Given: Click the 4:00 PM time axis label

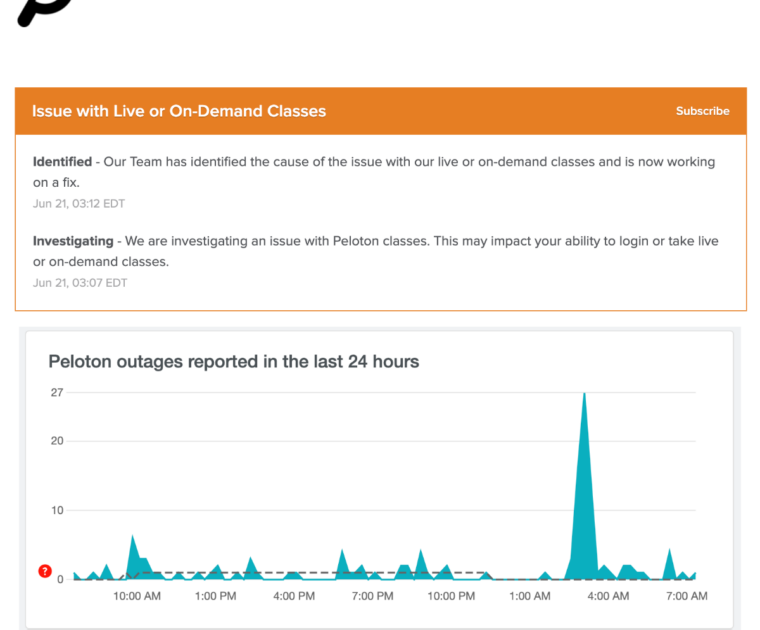Looking at the screenshot, I should coord(294,597).
